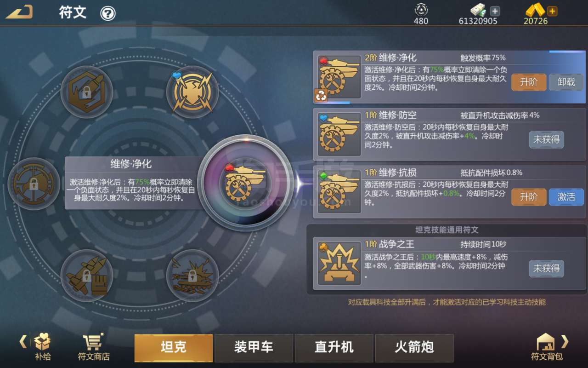
Task: Select the locked missile shield rune slot
Action: pyautogui.click(x=87, y=92)
